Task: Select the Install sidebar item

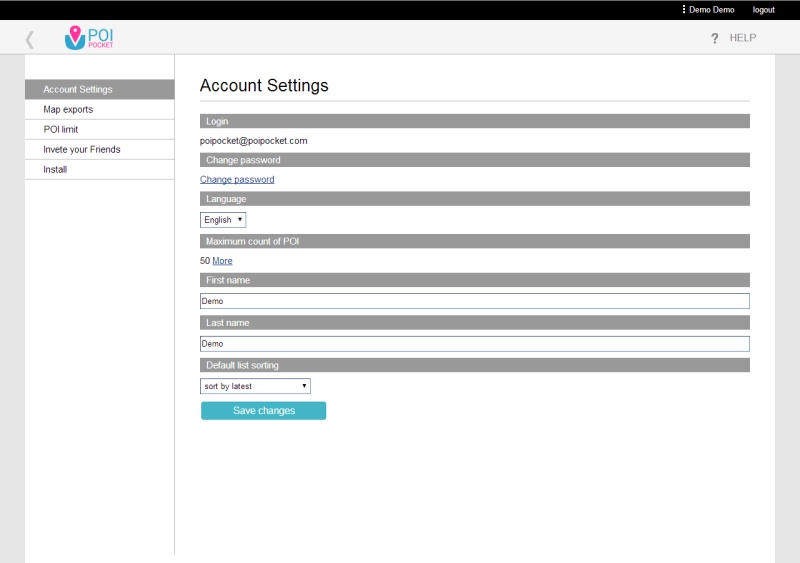Action: pos(99,169)
